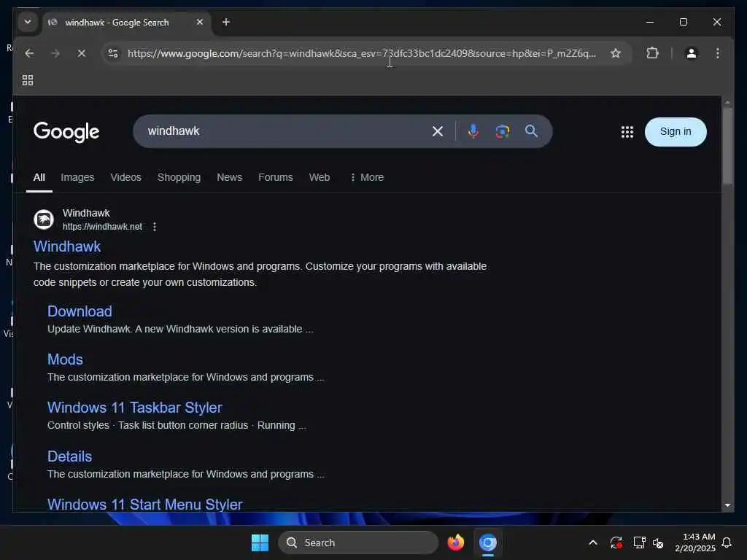Click the https://windhawk.net URL text
The image size is (747, 560).
102,227
